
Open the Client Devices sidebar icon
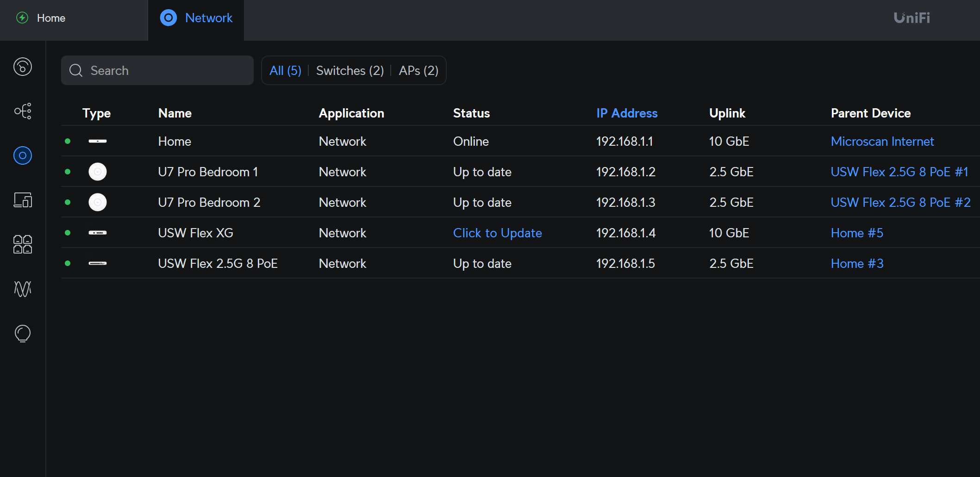coord(23,200)
